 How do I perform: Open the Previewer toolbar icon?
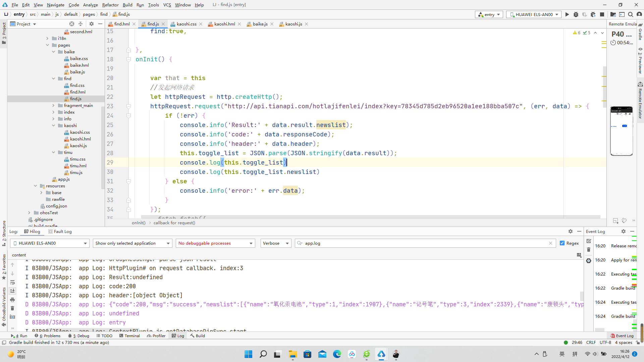point(622,14)
